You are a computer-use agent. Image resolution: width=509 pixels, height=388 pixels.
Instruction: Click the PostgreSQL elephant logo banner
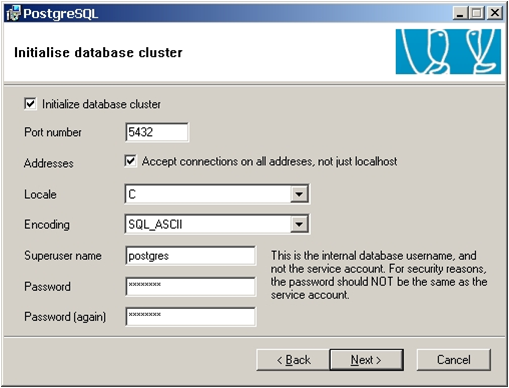(448, 51)
